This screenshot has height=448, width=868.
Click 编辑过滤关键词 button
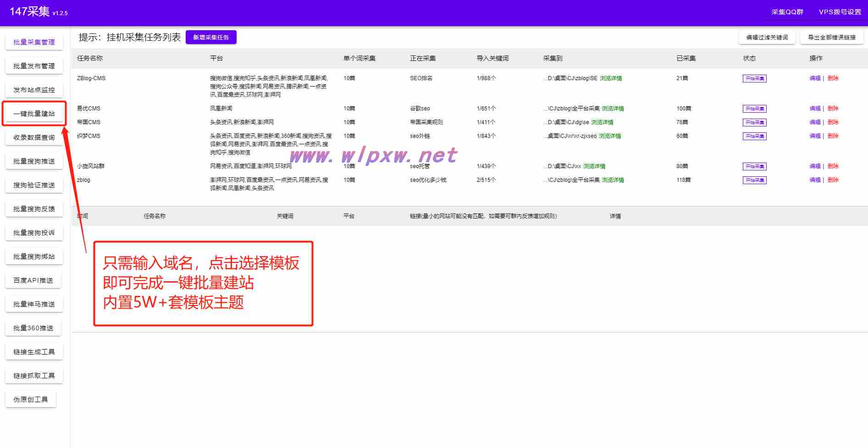click(767, 38)
